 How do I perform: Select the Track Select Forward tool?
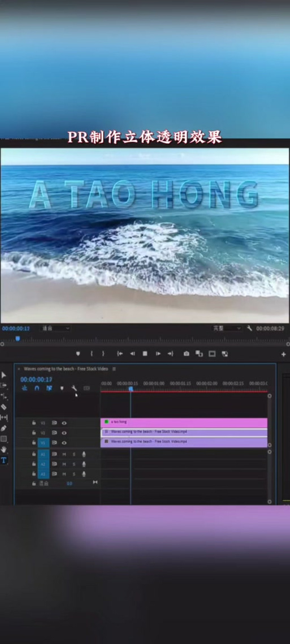pos(4,385)
